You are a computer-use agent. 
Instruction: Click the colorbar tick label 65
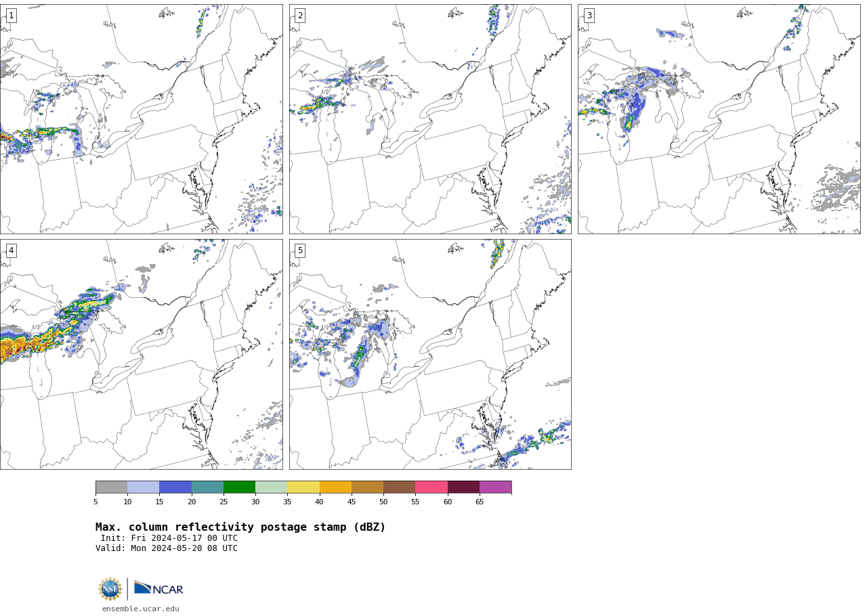click(480, 502)
